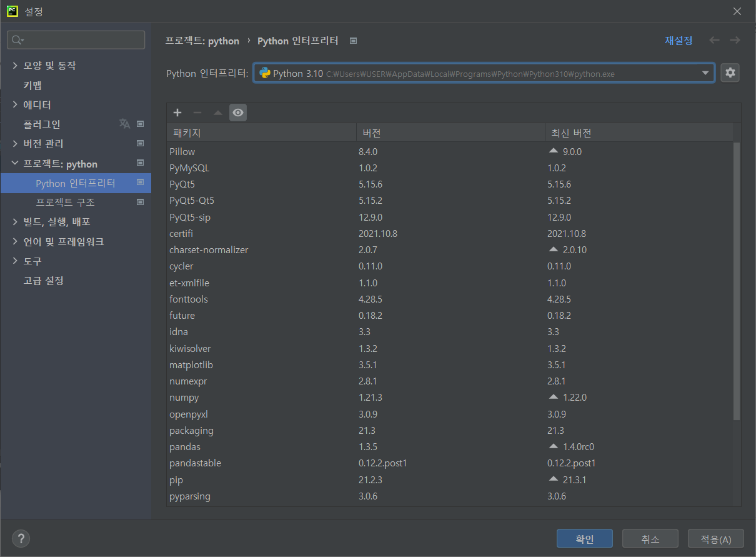Click project-level icon on 프로젝트 구조 row

pos(140,203)
